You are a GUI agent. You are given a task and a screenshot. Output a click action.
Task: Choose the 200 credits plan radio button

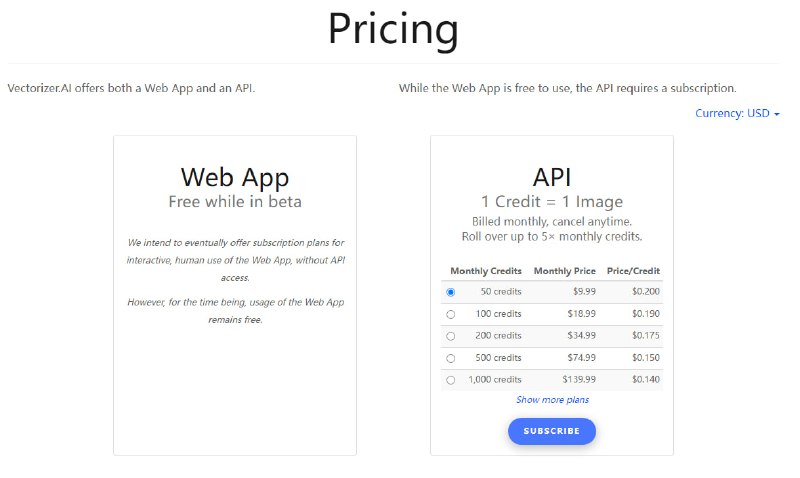point(450,336)
